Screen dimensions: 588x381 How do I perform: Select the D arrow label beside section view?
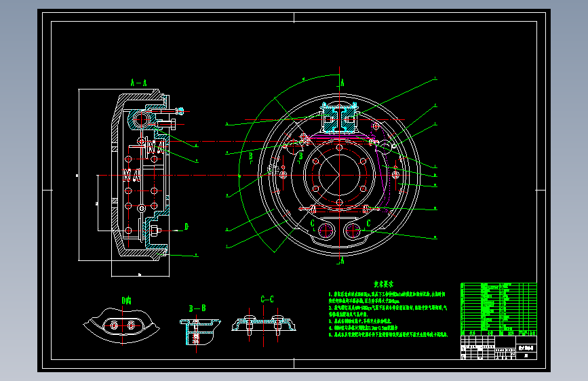(187, 226)
